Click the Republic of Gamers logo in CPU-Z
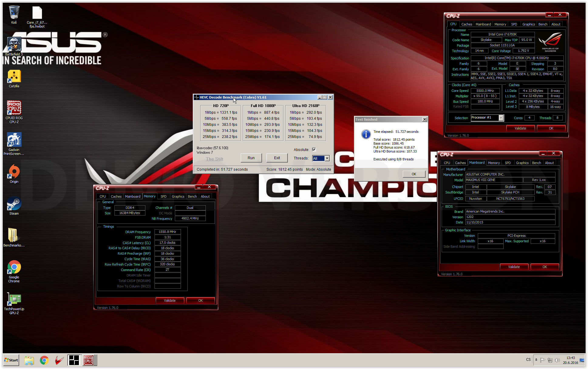 pyautogui.click(x=550, y=43)
